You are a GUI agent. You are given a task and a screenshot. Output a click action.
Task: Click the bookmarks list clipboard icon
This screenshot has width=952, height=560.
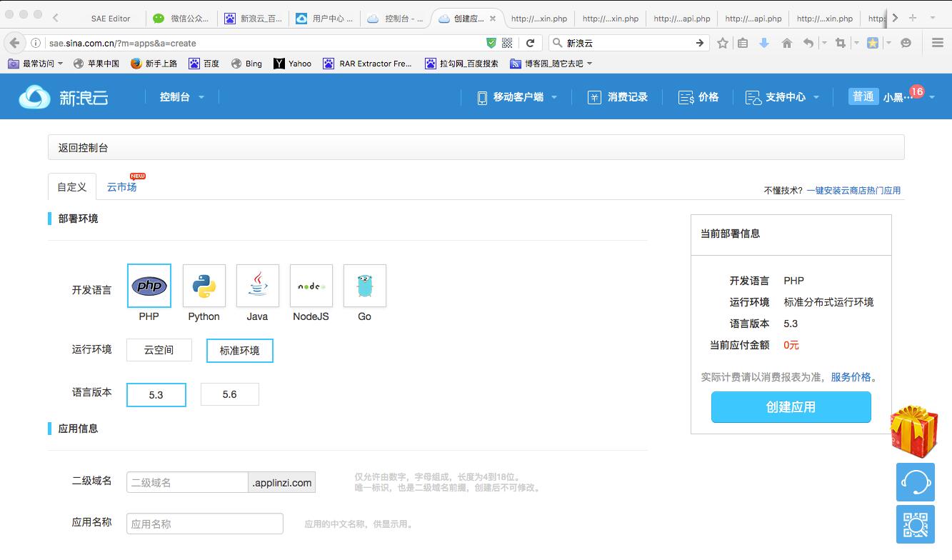(x=743, y=43)
